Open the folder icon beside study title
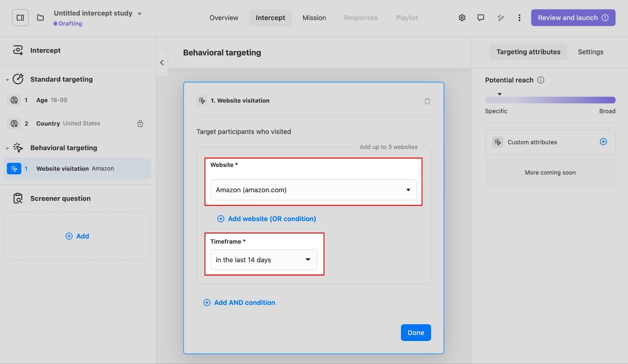Image resolution: width=628 pixels, height=364 pixels. (40, 18)
